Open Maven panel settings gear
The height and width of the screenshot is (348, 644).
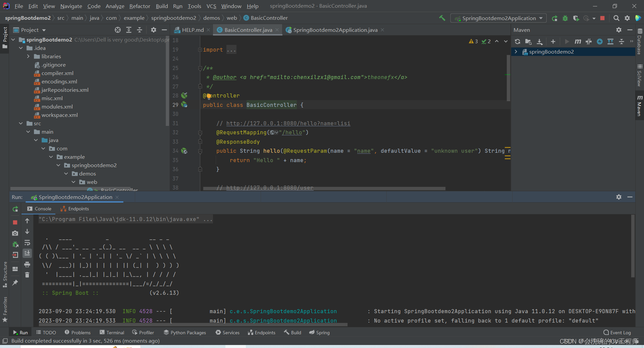(619, 30)
